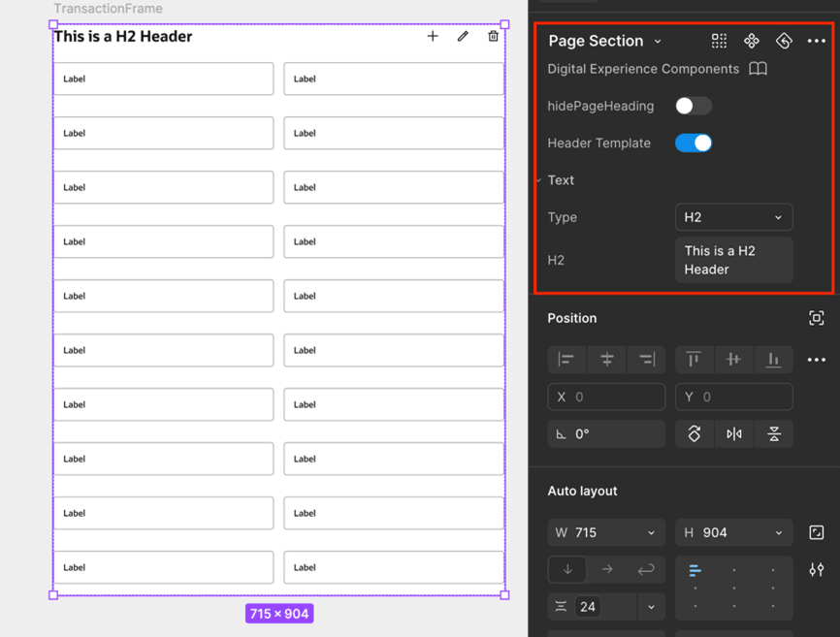Expand the Page Section name dropdown
Screen dimensions: 840x637
(x=658, y=42)
